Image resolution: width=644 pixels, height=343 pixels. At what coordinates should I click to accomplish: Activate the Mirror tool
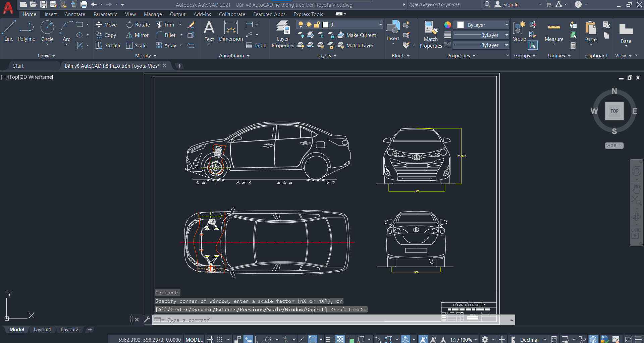(137, 35)
